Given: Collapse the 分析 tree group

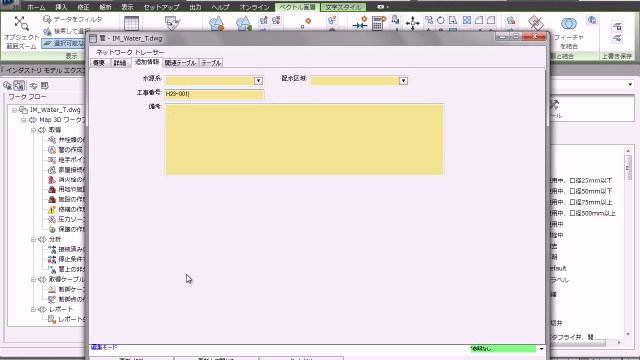Looking at the screenshot, I should click(x=33, y=240).
